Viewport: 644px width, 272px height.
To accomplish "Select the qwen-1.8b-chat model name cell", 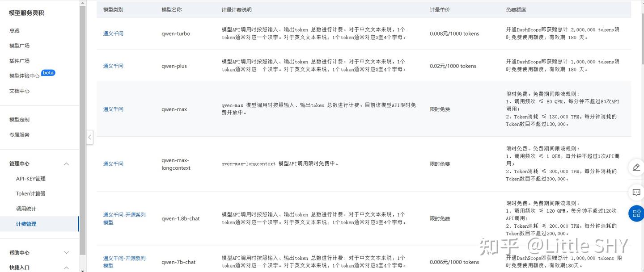I will [181, 219].
